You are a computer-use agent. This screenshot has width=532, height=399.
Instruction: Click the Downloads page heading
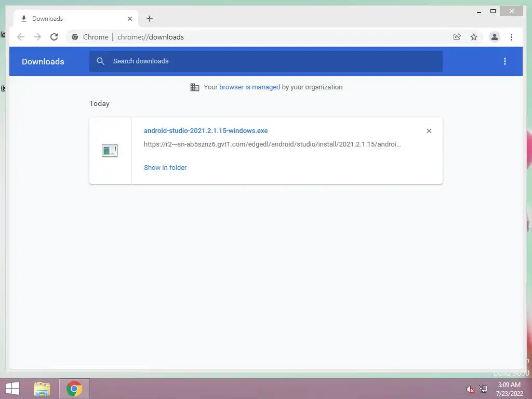coord(43,61)
